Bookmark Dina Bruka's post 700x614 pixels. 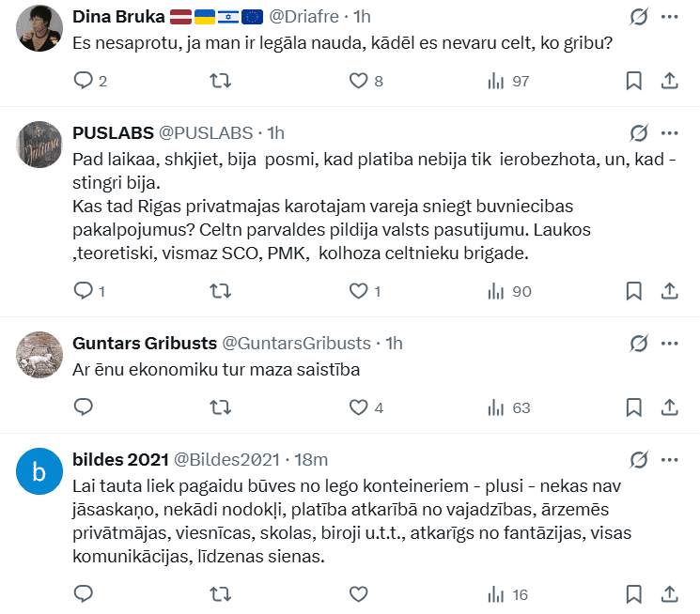634,82
